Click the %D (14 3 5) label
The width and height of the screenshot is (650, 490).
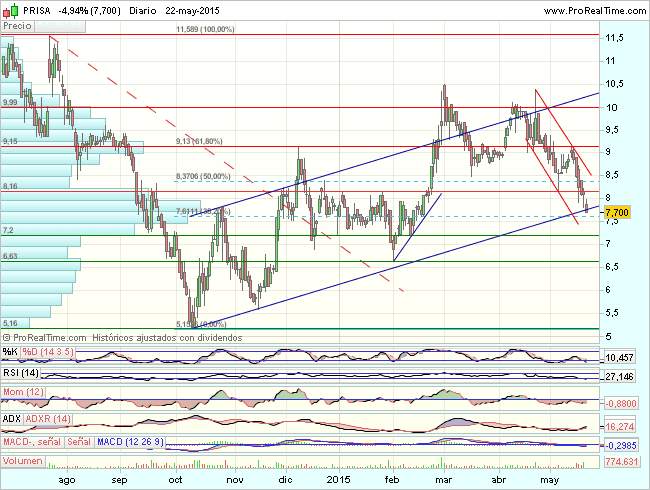click(48, 352)
